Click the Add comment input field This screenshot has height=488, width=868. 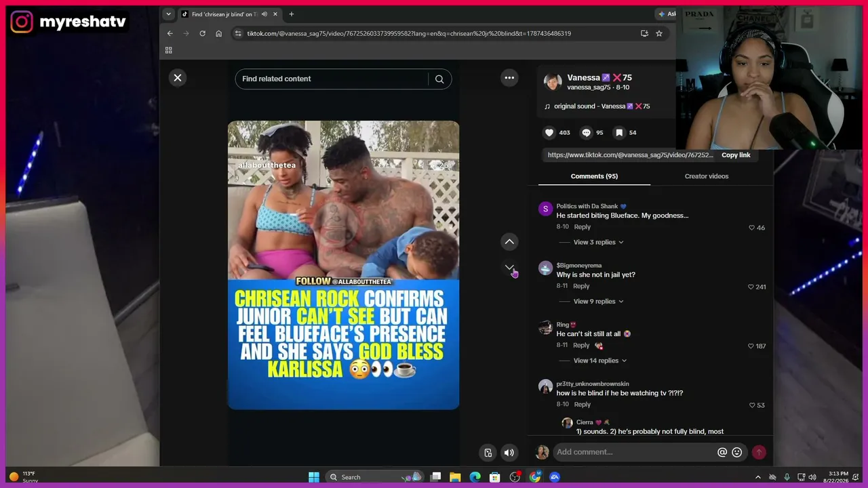[635, 452]
